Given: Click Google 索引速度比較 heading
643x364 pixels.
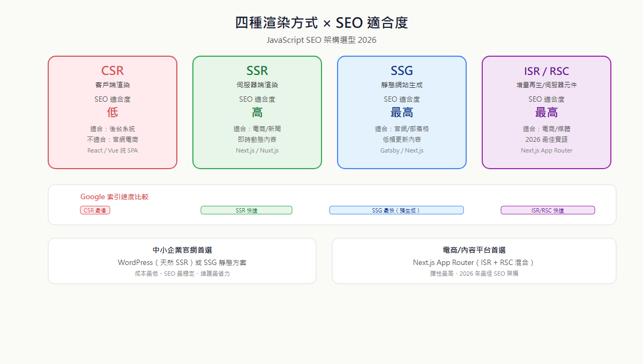Looking at the screenshot, I should tap(114, 197).
